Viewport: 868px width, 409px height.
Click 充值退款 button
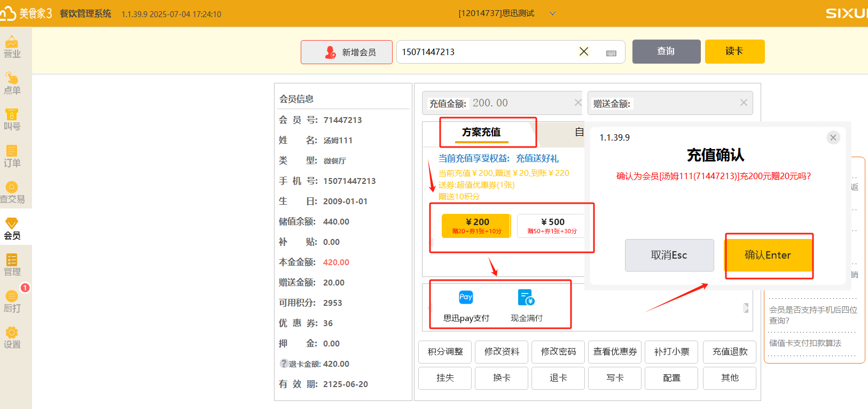[x=730, y=352]
